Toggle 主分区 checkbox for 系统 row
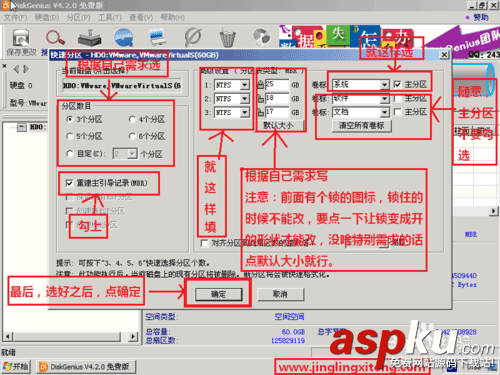The image size is (500, 375). [x=397, y=84]
